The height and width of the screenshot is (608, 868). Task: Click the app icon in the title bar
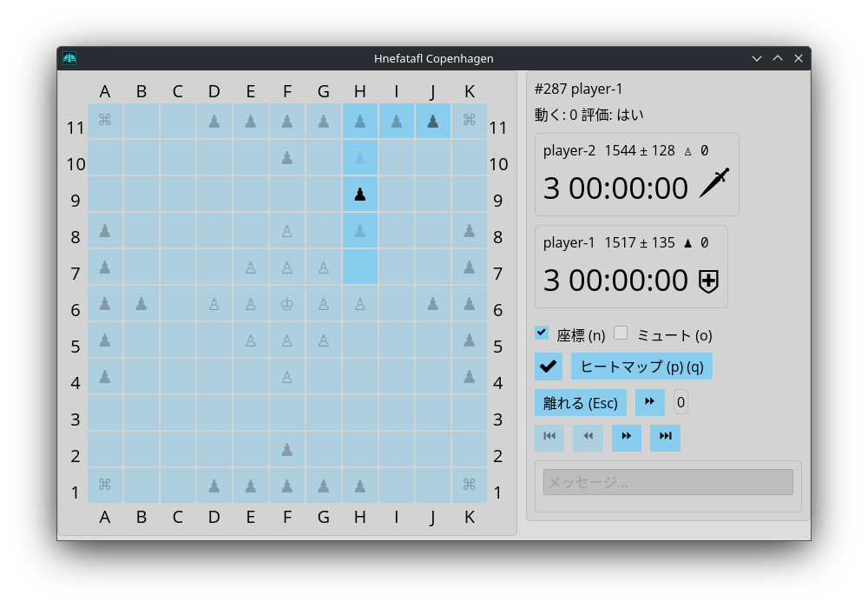pyautogui.click(x=69, y=58)
